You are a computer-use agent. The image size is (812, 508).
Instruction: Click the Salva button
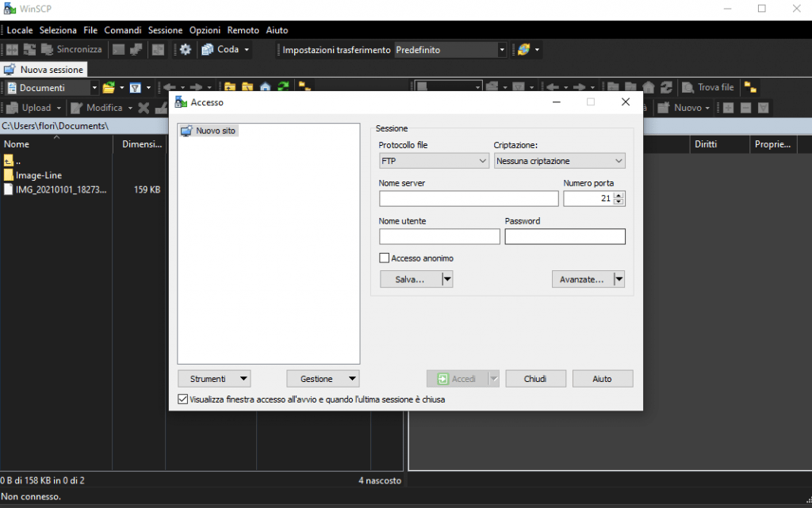pyautogui.click(x=409, y=278)
